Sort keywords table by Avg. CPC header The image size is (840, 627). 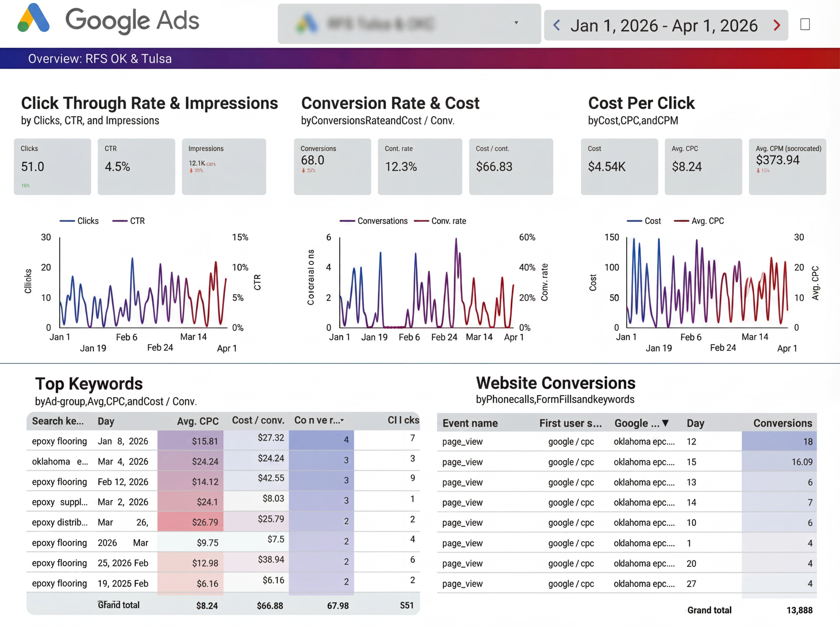(x=198, y=421)
